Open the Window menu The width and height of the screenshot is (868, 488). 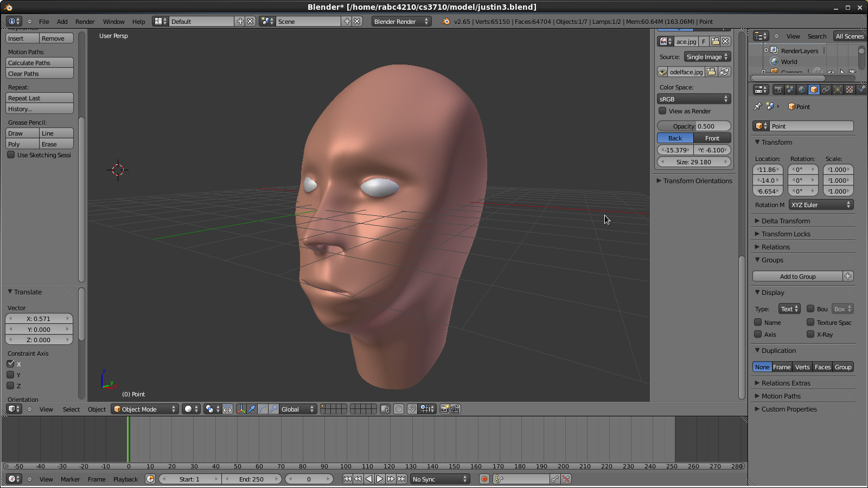114,22
